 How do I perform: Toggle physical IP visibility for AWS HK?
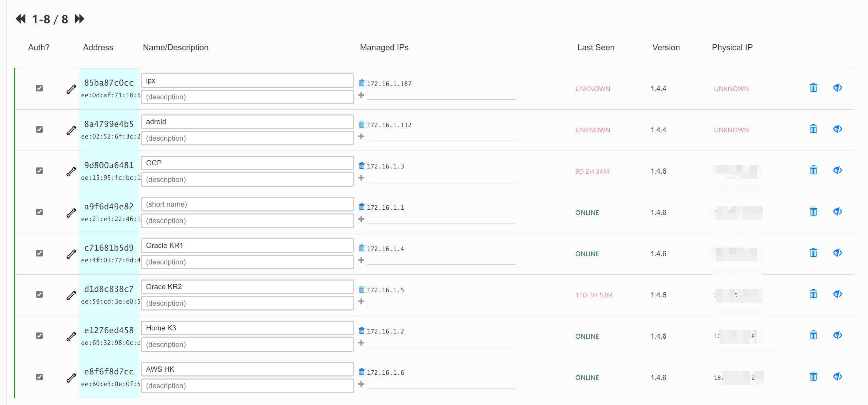pyautogui.click(x=837, y=376)
